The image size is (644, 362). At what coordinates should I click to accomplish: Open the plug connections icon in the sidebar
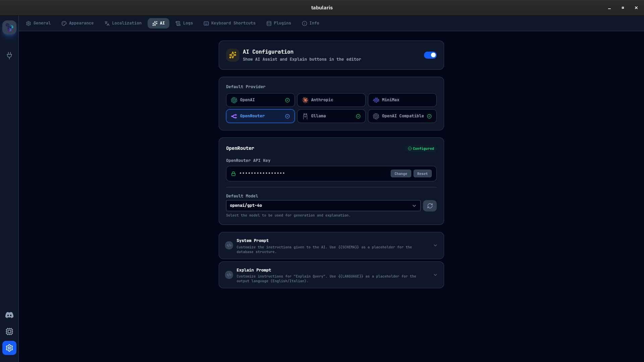[x=9, y=56]
